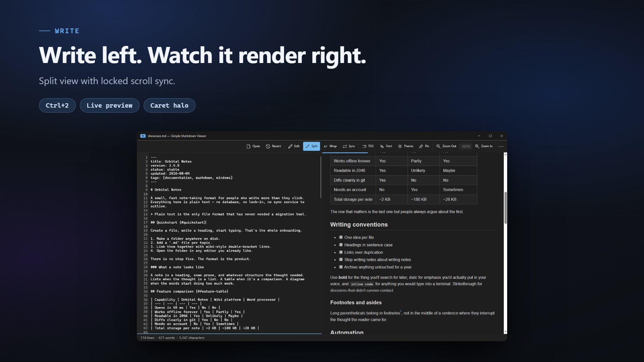The width and height of the screenshot is (644, 362).
Task: Click the preview pane scrollbar thumb
Action: click(x=505, y=208)
